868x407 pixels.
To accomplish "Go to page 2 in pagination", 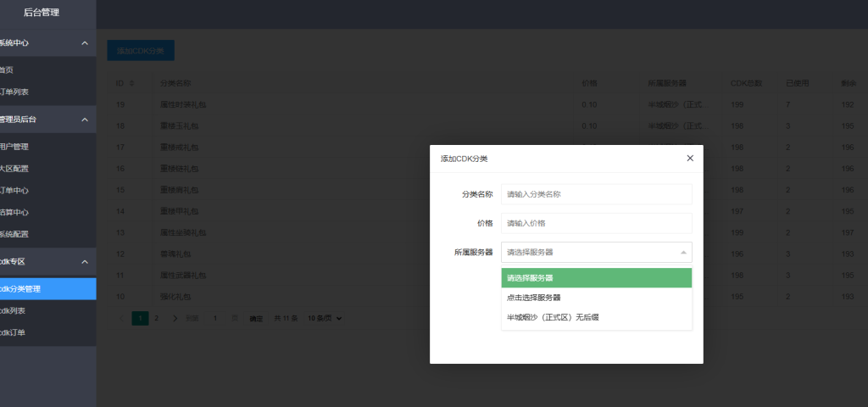I will (156, 318).
